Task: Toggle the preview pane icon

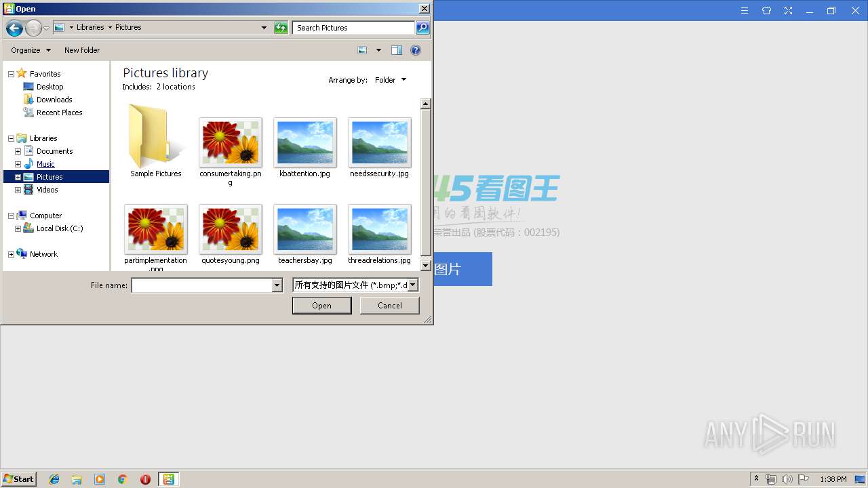Action: pyautogui.click(x=397, y=50)
